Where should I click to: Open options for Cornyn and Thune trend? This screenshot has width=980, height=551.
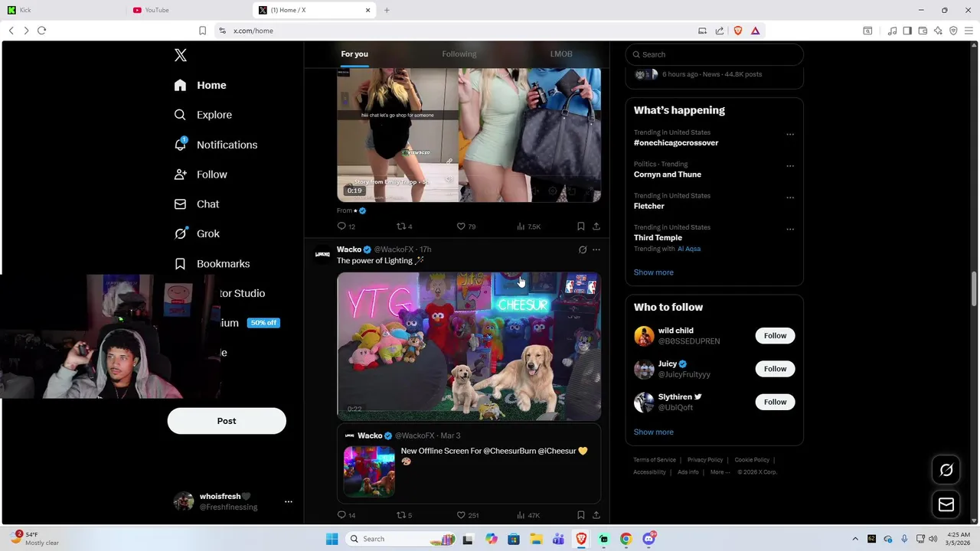790,166
